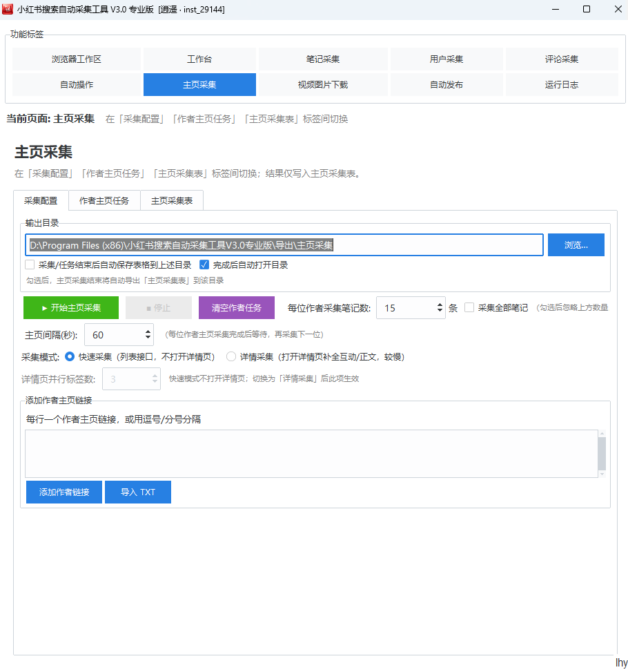Minimize the application window
This screenshot has height=672, width=628.
pyautogui.click(x=556, y=9)
